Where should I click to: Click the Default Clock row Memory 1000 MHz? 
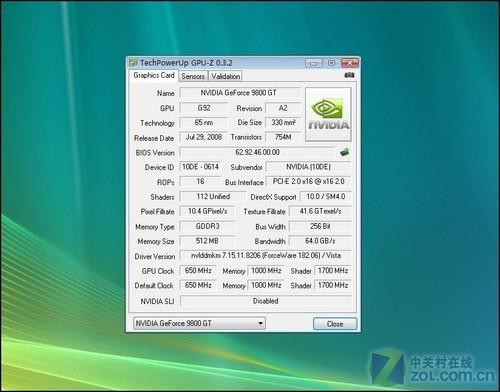pyautogui.click(x=266, y=285)
